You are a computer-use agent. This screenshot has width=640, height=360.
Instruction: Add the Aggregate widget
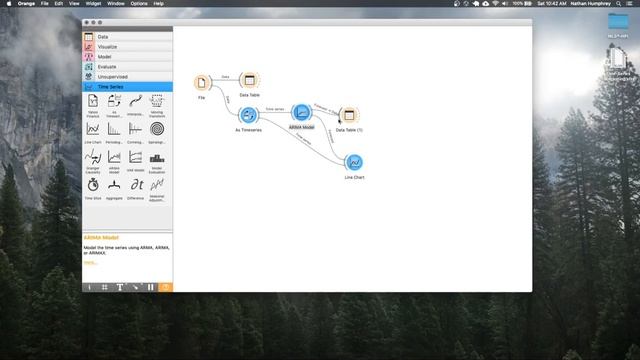(114, 189)
